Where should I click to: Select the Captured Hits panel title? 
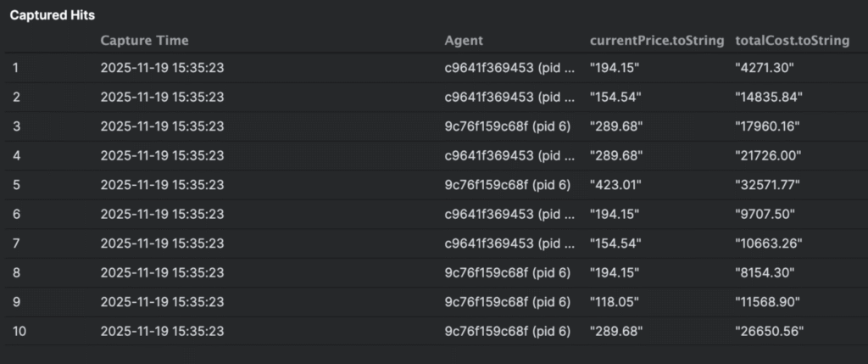[x=52, y=15]
